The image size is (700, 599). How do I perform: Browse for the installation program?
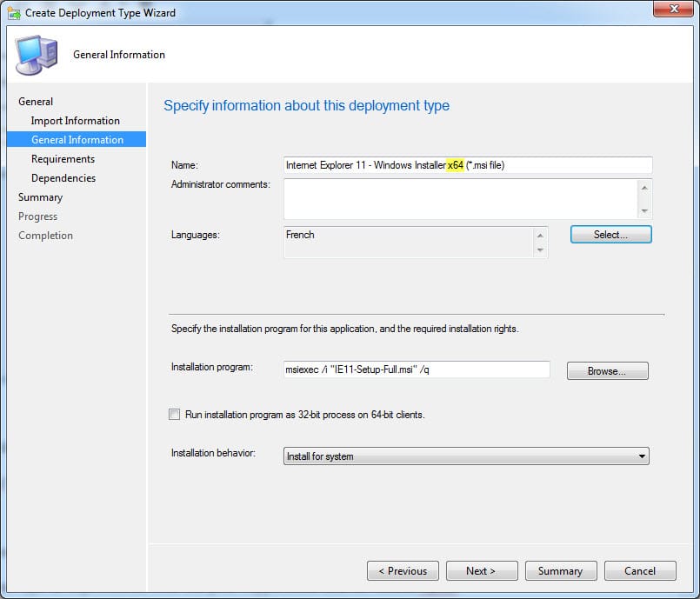(x=607, y=371)
